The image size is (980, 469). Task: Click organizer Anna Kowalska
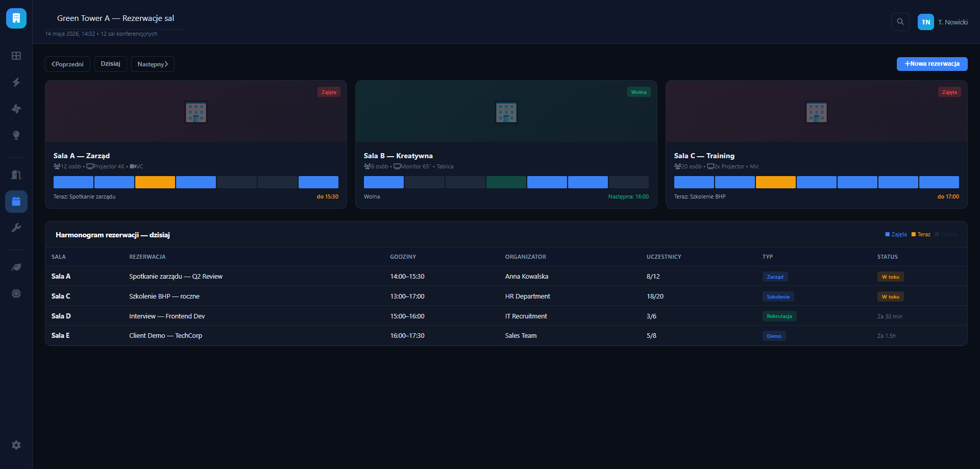click(x=527, y=276)
